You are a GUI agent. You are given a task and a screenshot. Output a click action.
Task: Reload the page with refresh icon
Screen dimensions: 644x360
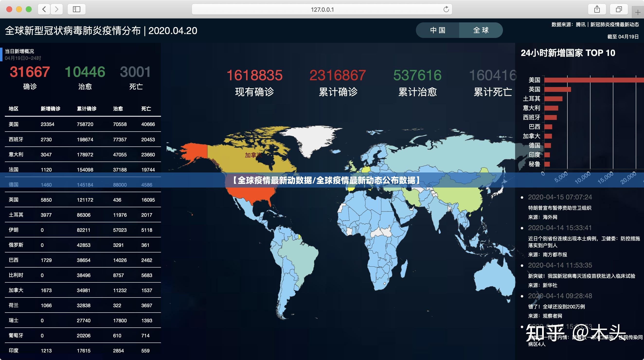[x=446, y=9]
